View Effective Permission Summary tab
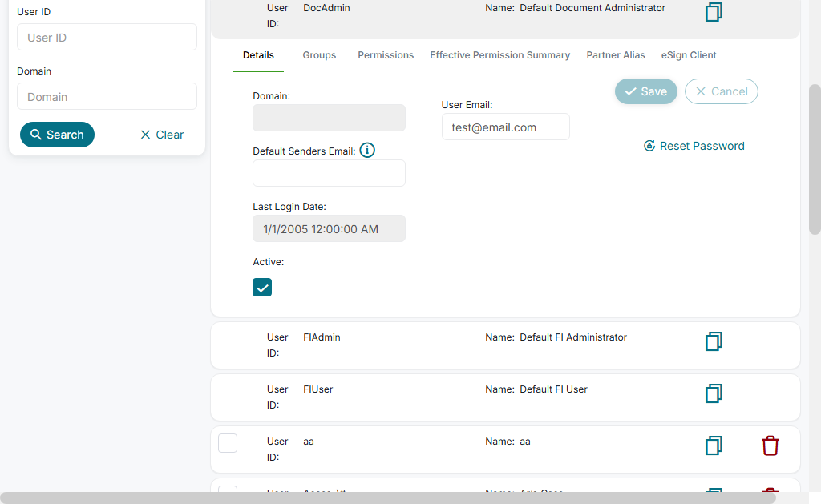 pyautogui.click(x=499, y=55)
